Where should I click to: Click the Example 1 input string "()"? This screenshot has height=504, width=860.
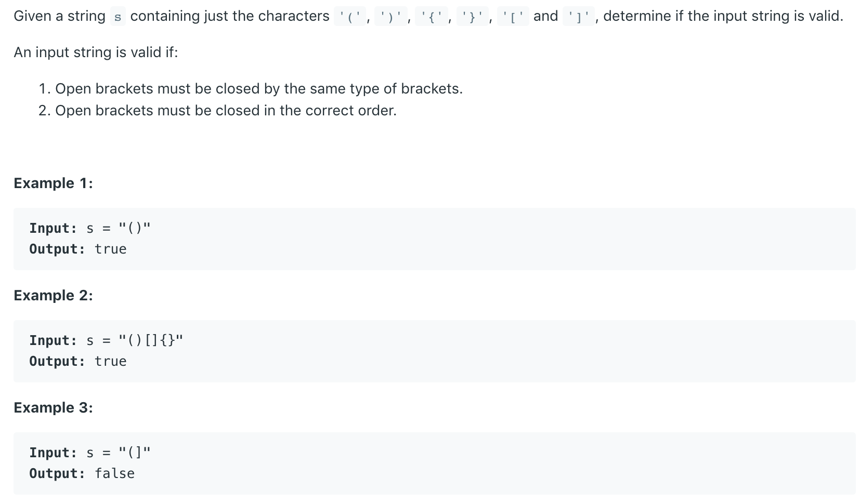[x=134, y=228]
